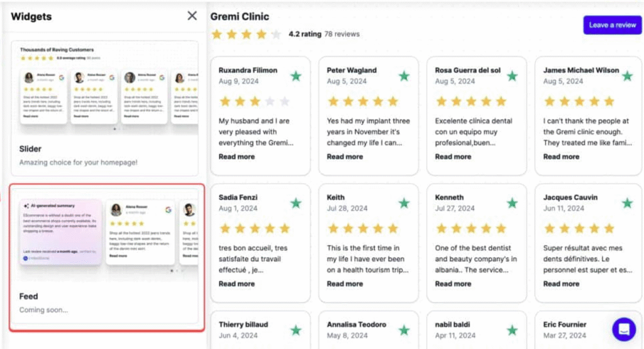Click reviewer name nabil baldi
644x349 pixels.
[452, 324]
